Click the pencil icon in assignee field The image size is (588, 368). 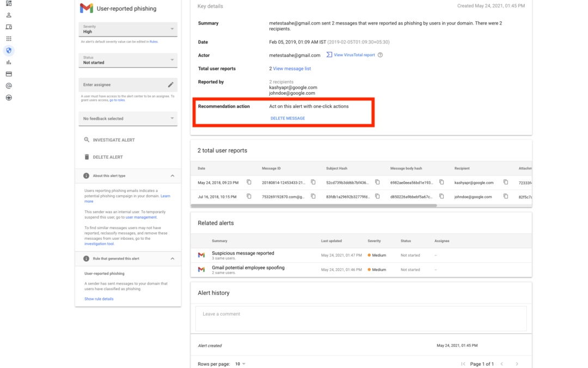point(170,85)
